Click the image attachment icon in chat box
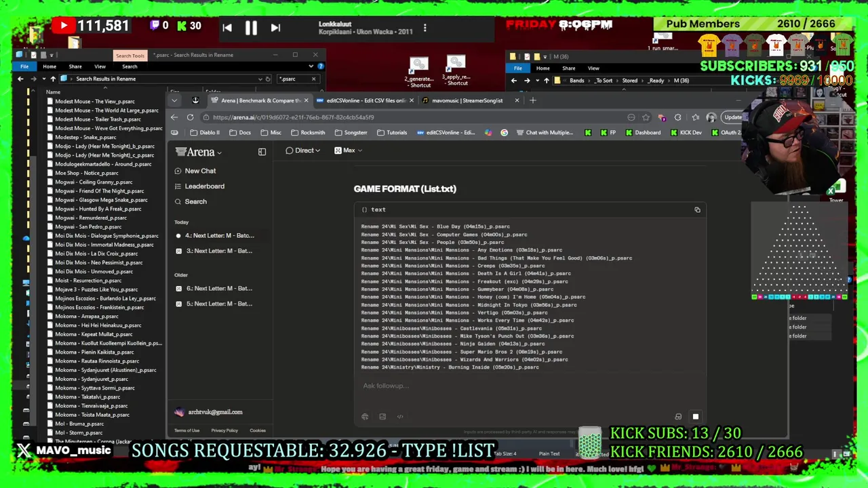The height and width of the screenshot is (488, 868). point(382,417)
